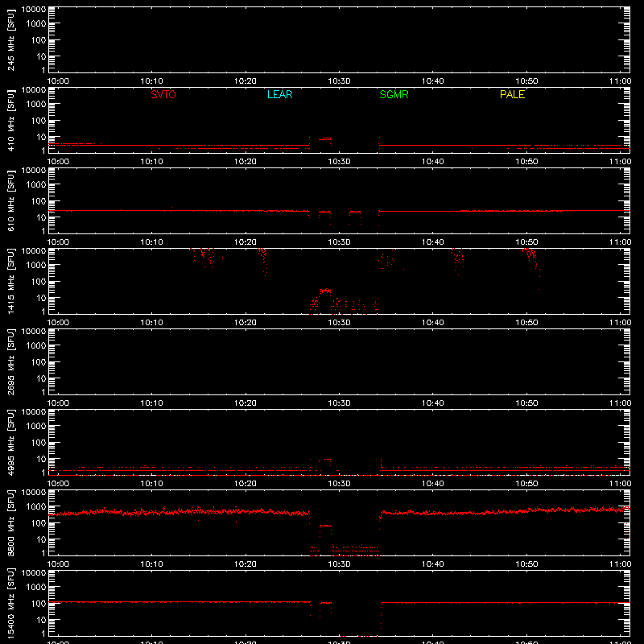644x644 pixels.
Task: Select the 8800 MHz [SFU] axis label
Action: click(10, 522)
